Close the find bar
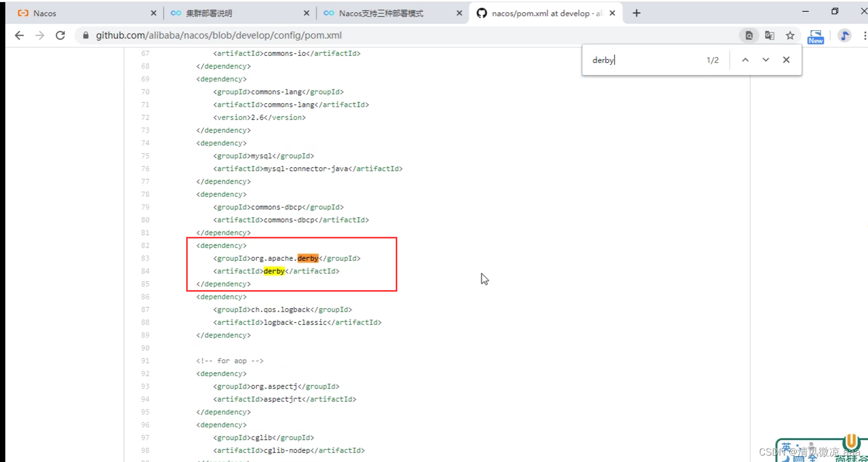The image size is (868, 462). (x=786, y=60)
